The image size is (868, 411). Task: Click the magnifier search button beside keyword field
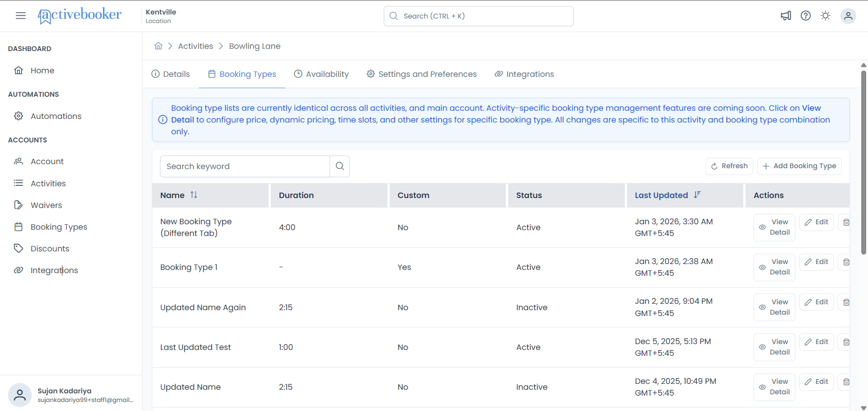[340, 166]
